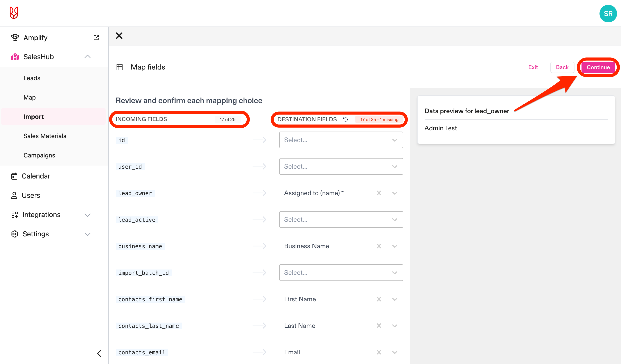Go to Leads in sidebar
Viewport: 621px width, 364px height.
click(x=32, y=78)
